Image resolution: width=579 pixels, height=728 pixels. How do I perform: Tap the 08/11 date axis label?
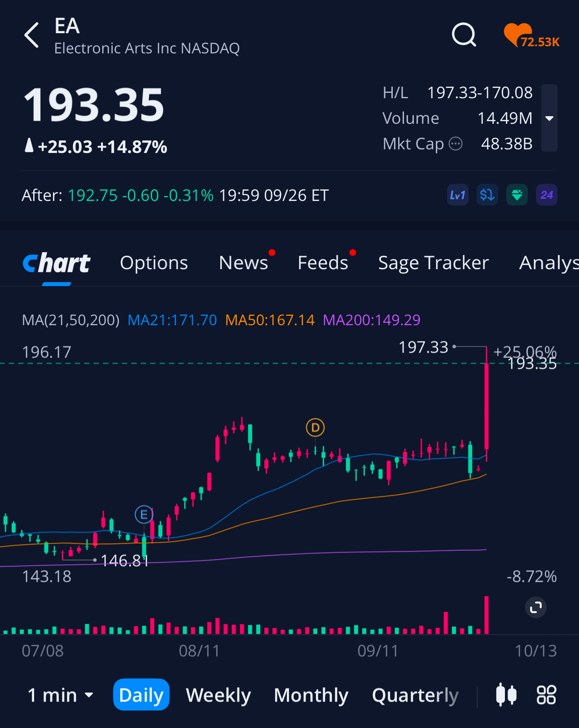pyautogui.click(x=199, y=651)
